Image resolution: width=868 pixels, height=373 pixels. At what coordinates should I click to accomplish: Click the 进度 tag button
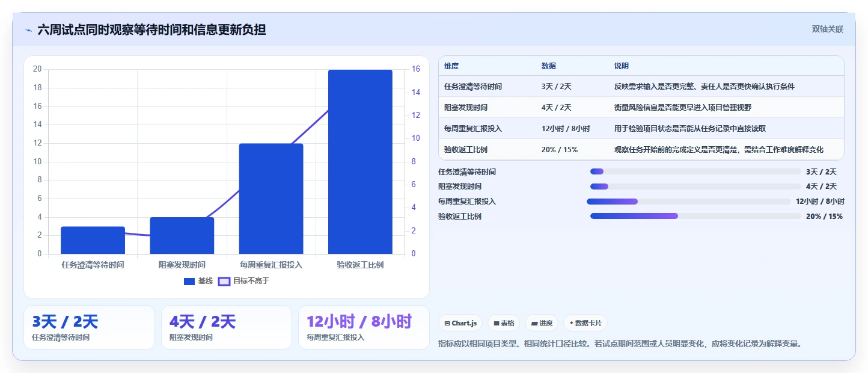(x=542, y=323)
